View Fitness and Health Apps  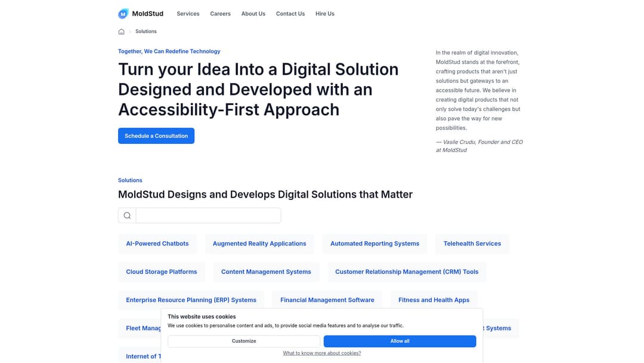coord(434,300)
